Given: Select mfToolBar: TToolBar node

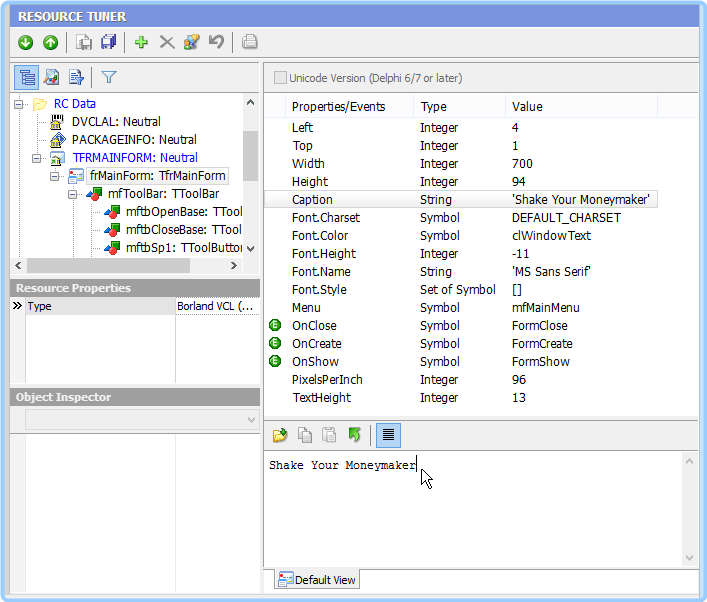Looking at the screenshot, I should 163,194.
